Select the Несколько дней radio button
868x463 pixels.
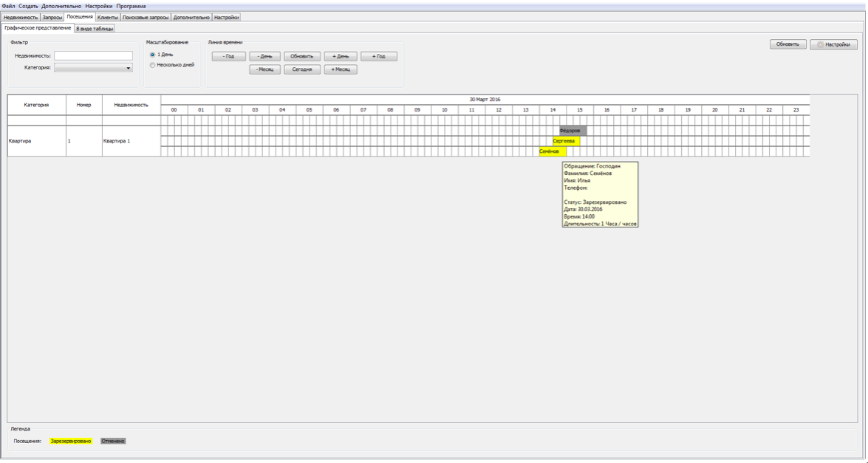(152, 65)
